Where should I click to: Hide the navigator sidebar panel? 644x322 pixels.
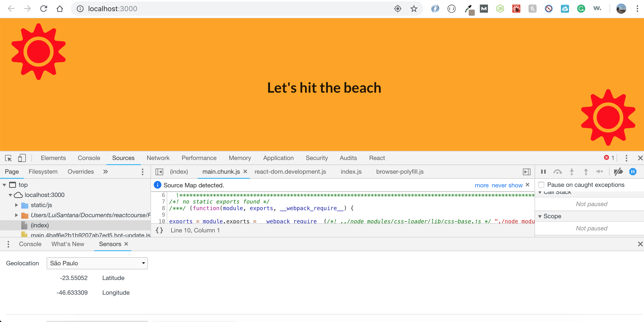pyautogui.click(x=160, y=172)
